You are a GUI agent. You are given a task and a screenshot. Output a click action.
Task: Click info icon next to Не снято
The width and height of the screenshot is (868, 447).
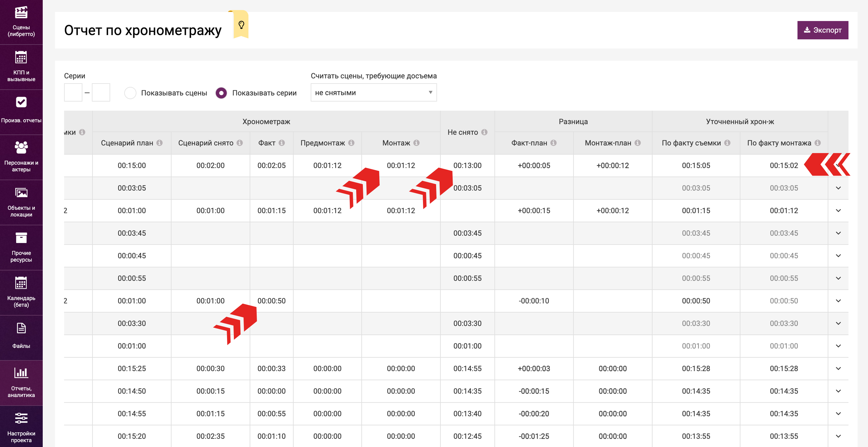[484, 132]
